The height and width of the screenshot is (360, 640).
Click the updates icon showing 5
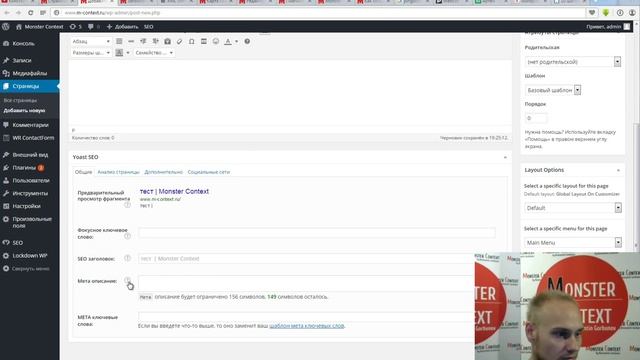(x=76, y=27)
